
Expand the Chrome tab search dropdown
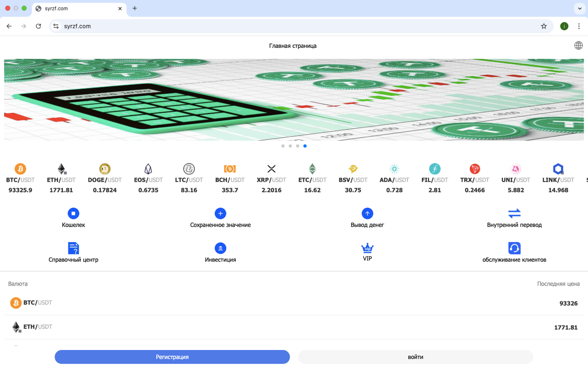579,8
